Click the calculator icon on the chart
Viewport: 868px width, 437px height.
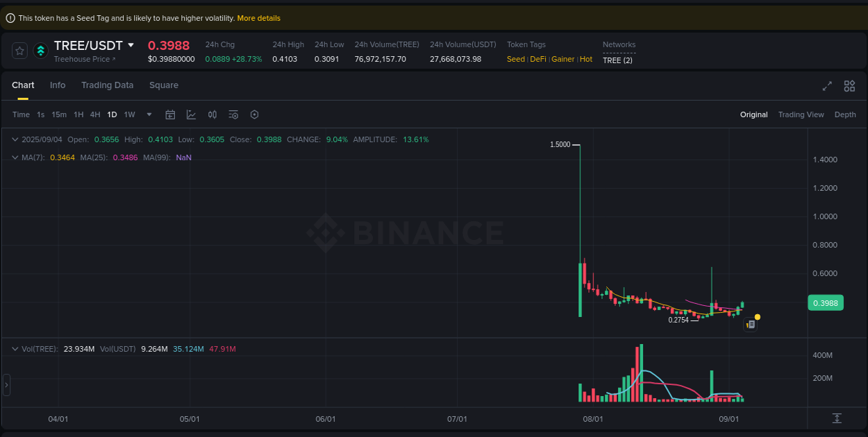pyautogui.click(x=750, y=324)
